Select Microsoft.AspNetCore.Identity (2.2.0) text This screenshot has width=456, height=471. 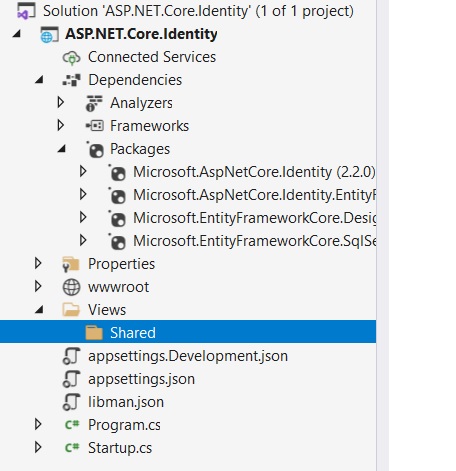tap(254, 172)
